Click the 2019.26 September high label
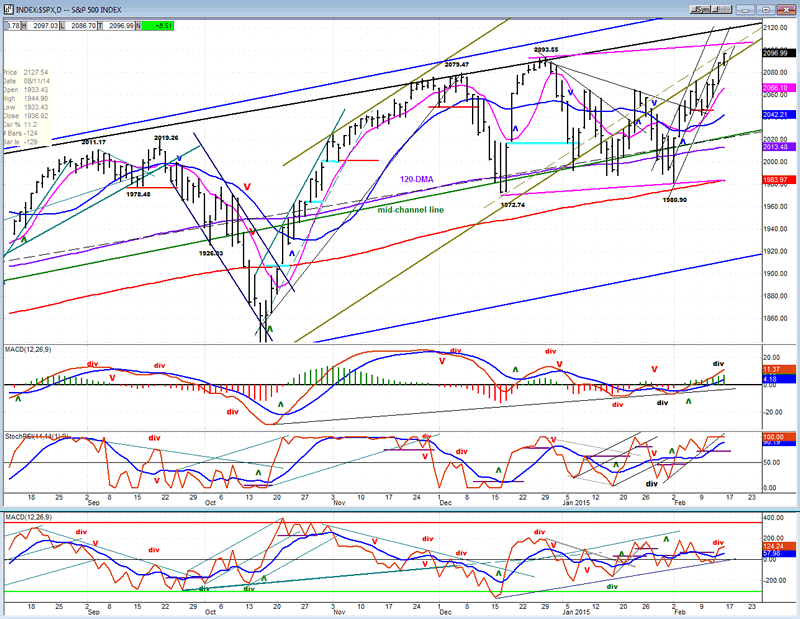800x619 pixels. click(x=166, y=138)
